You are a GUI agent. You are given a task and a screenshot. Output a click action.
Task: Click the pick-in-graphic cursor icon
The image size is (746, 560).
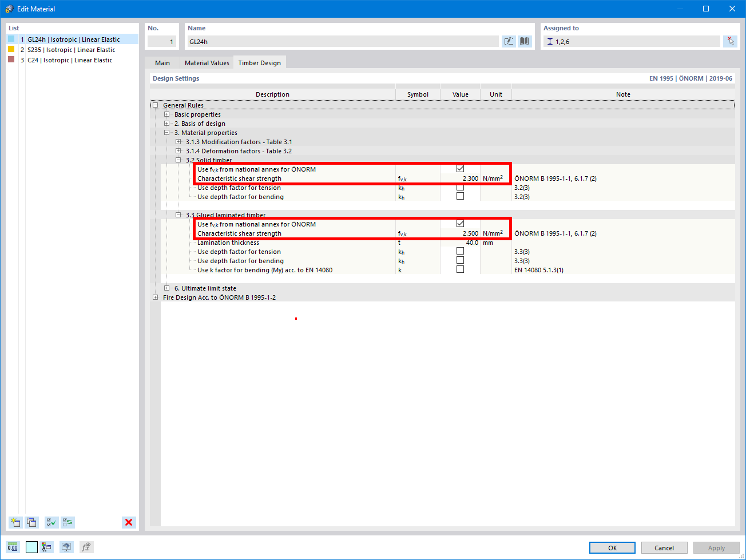tap(730, 41)
